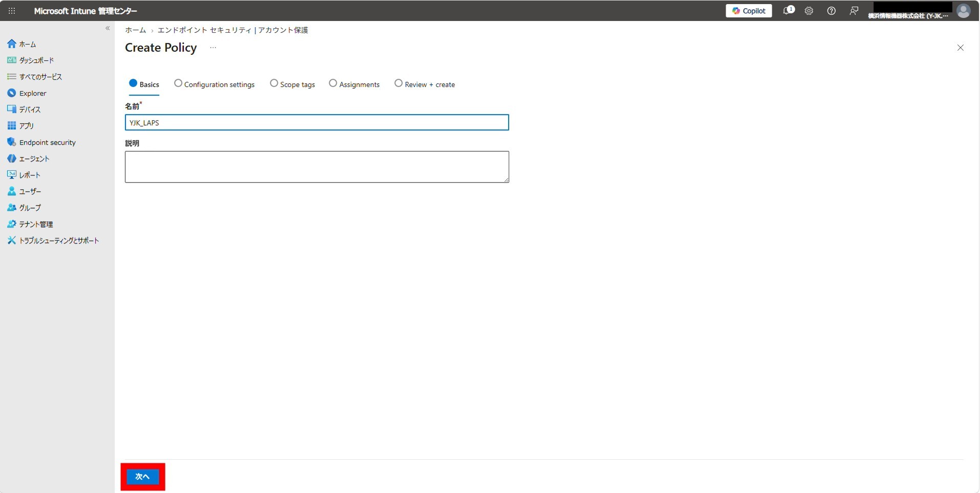Open the feedback icon
This screenshot has height=493, width=980.
(854, 11)
